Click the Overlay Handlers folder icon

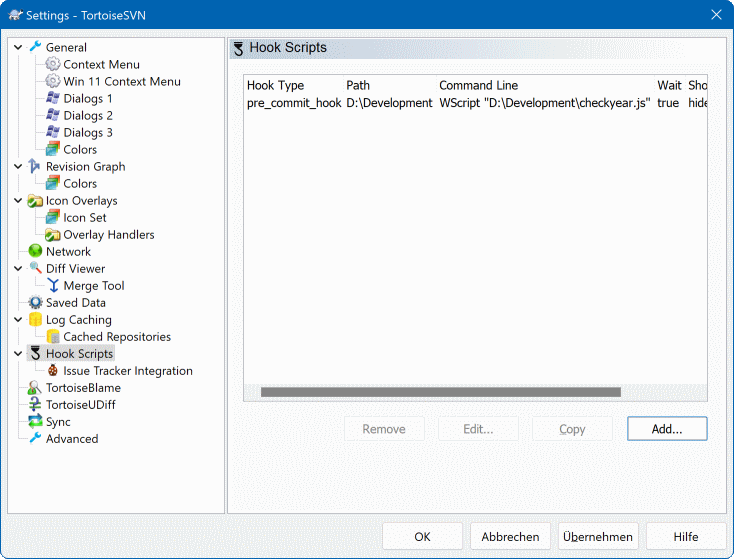point(52,234)
